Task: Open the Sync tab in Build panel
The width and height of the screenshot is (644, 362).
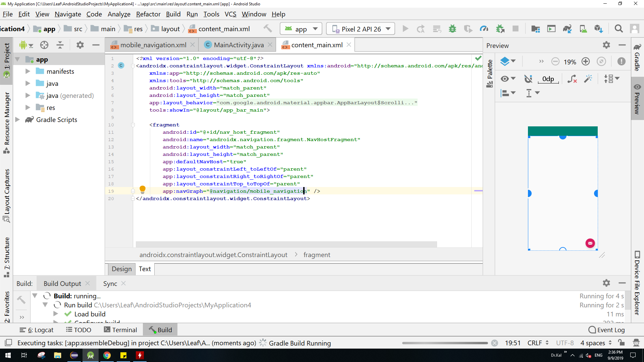Action: tap(110, 284)
